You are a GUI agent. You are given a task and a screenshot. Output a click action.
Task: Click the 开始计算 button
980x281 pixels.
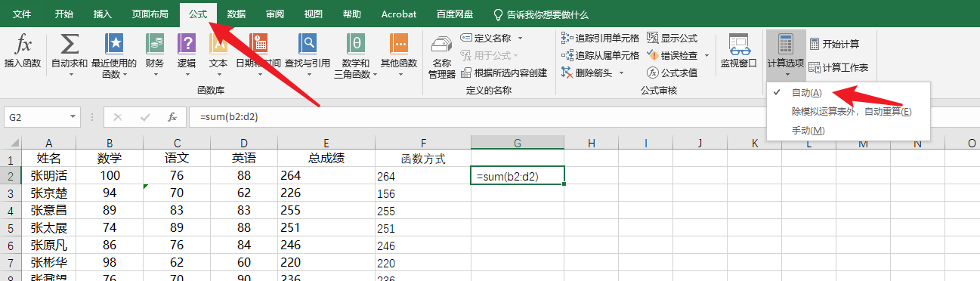[x=834, y=44]
